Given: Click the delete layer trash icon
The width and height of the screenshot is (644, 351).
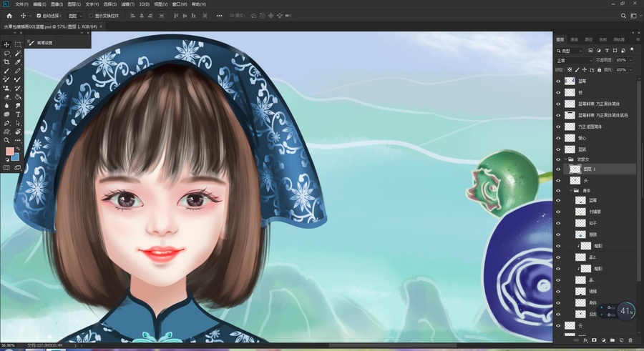Looking at the screenshot, I should point(630,340).
